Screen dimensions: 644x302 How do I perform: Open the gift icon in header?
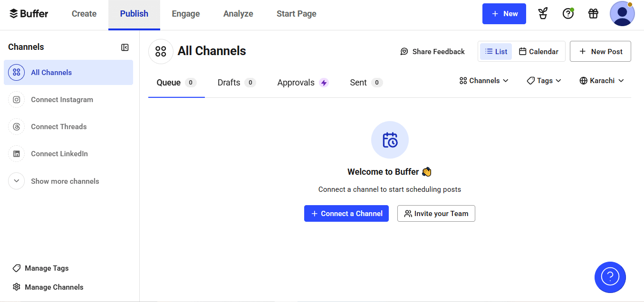[593, 14]
